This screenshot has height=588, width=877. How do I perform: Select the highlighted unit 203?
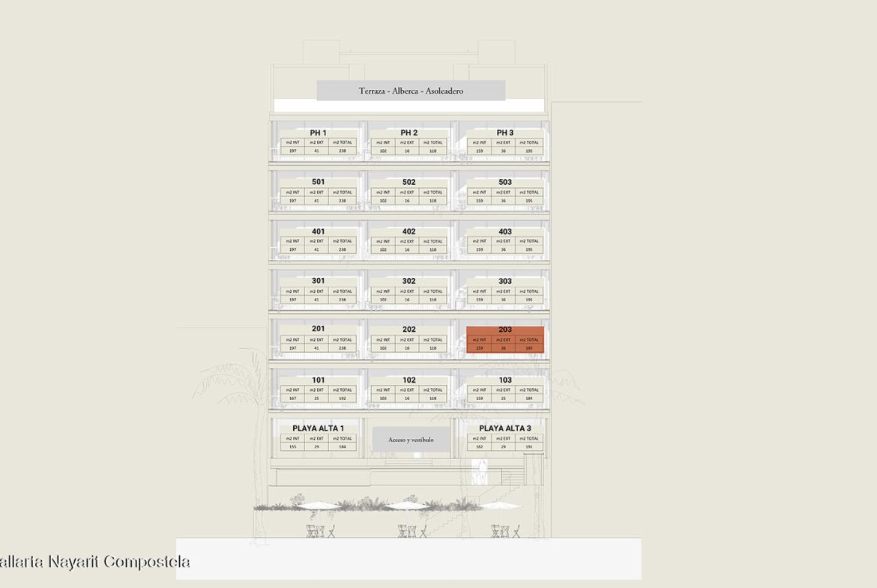[x=504, y=339]
